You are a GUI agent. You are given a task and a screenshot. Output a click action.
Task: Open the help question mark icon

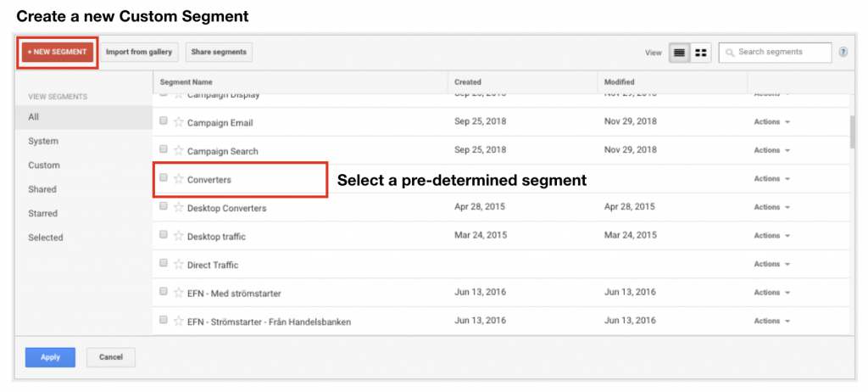click(x=843, y=52)
